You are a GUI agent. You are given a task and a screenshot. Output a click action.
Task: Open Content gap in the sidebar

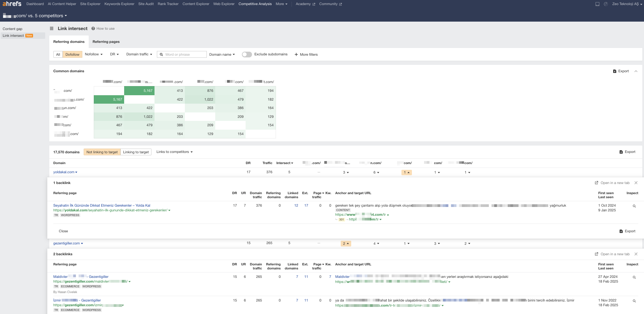12,29
